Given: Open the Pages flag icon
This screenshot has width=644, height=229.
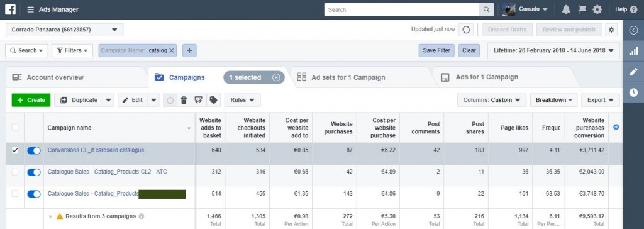Looking at the screenshot, I should click(x=582, y=9).
